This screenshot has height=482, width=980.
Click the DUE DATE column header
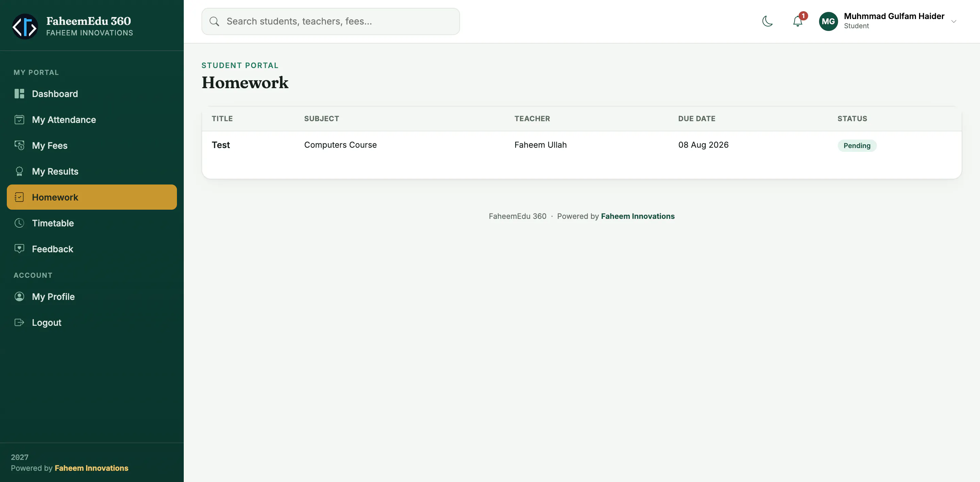tap(697, 119)
